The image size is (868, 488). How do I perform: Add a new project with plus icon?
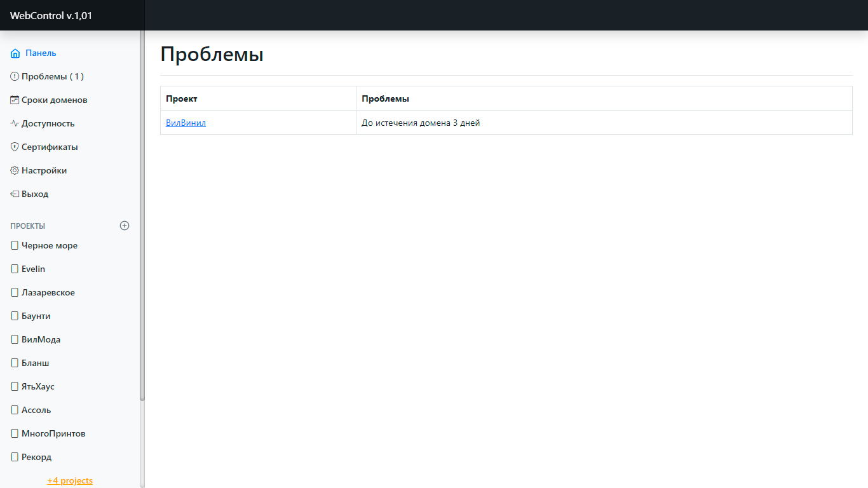click(x=125, y=226)
